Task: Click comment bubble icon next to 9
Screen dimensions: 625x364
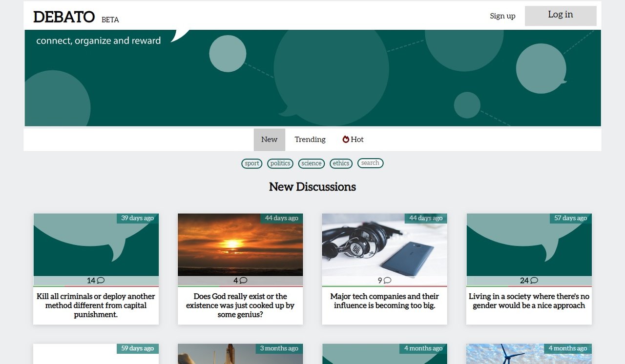Action: [x=387, y=280]
